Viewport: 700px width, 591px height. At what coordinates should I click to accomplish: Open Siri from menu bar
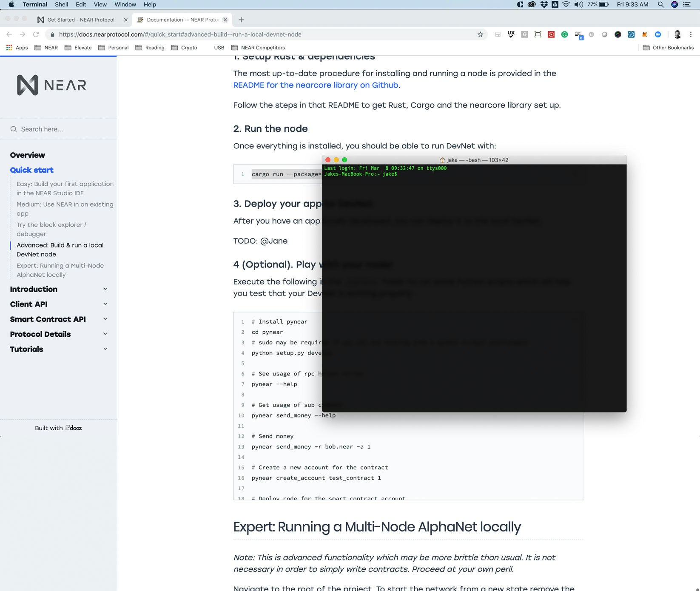pos(674,4)
